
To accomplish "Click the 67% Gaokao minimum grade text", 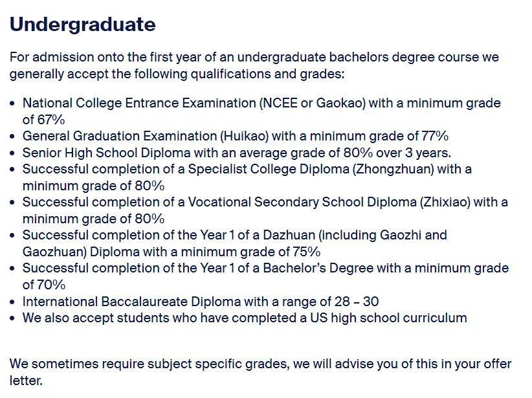I will [43, 120].
